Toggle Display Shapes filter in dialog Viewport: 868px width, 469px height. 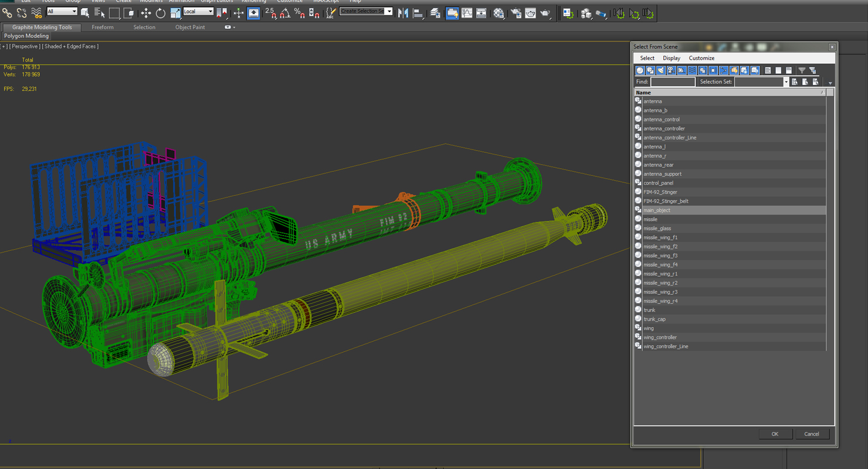[650, 70]
